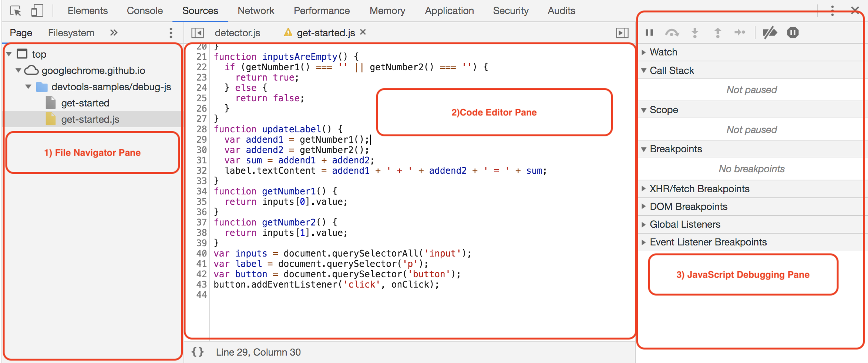Click 'querySelectorAll' on line 40
The height and width of the screenshot is (363, 868).
(375, 253)
